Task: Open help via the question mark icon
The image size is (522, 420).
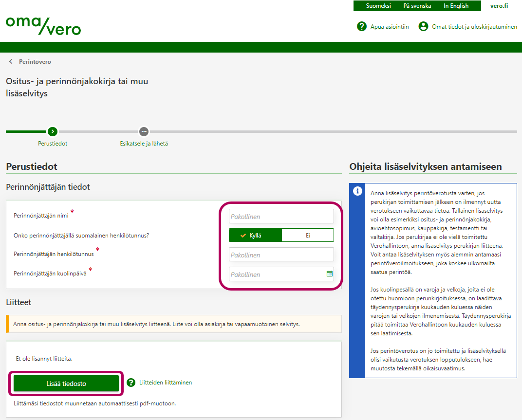Action: (361, 26)
